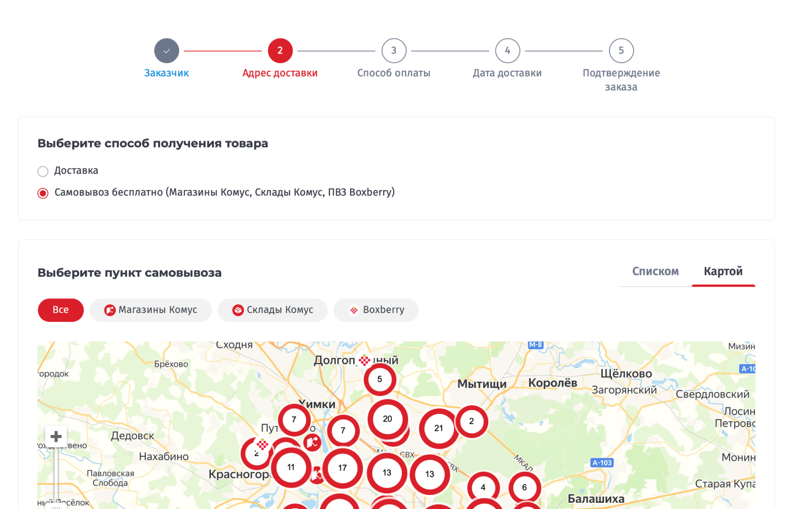Image resolution: width=812 pixels, height=509 pixels.
Task: Click the red step 2 circle
Action: [x=280, y=51]
